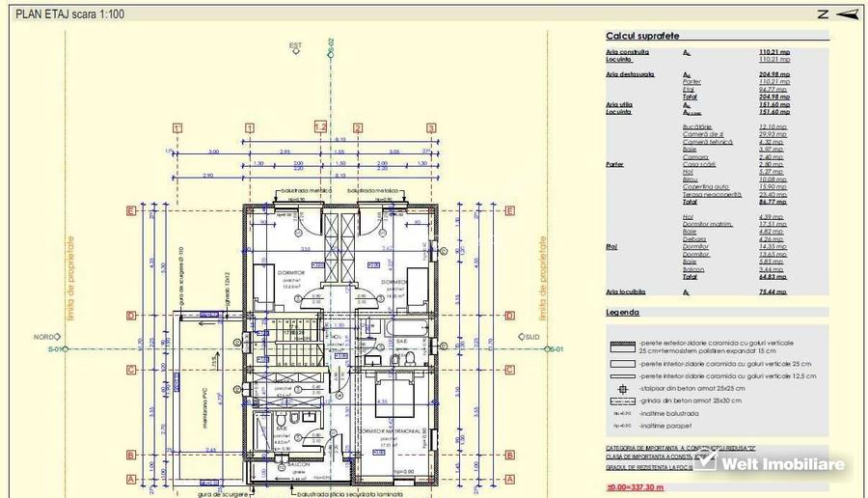Click the 'Aria desfasurata' label
The image size is (868, 498).
(x=630, y=74)
